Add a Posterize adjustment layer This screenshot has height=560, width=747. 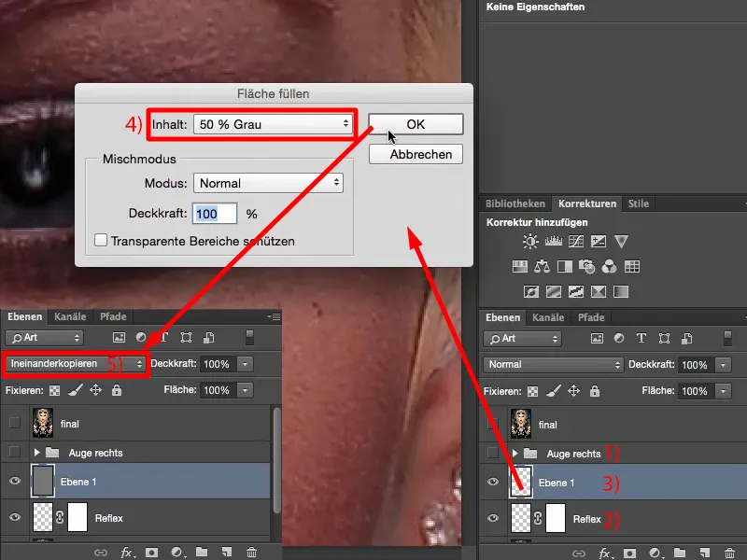point(553,291)
